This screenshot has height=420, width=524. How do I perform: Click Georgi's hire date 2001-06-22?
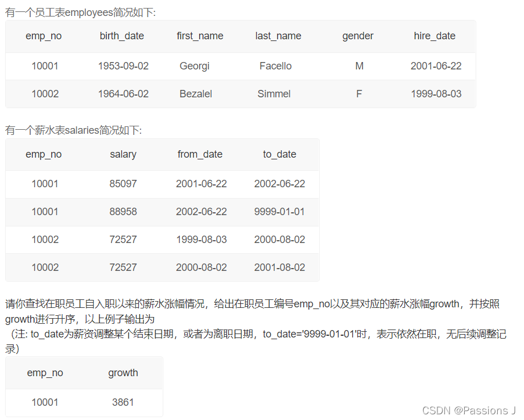pos(436,66)
